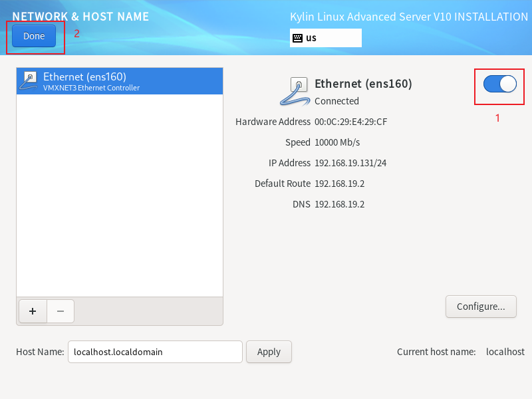Screen dimensions: 532x399
Task: Click the VMXNET3 Ethernet Controller subtitle
Action: [x=91, y=88]
